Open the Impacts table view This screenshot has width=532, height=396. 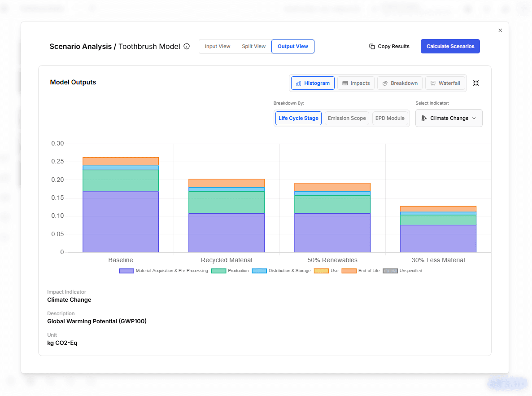tap(356, 83)
